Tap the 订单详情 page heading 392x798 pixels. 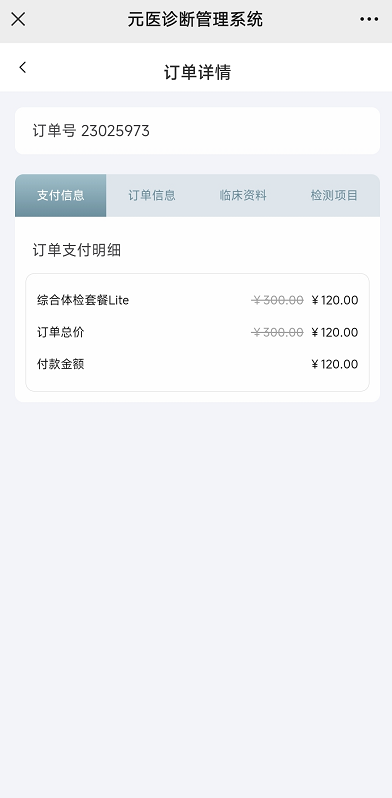point(198,72)
